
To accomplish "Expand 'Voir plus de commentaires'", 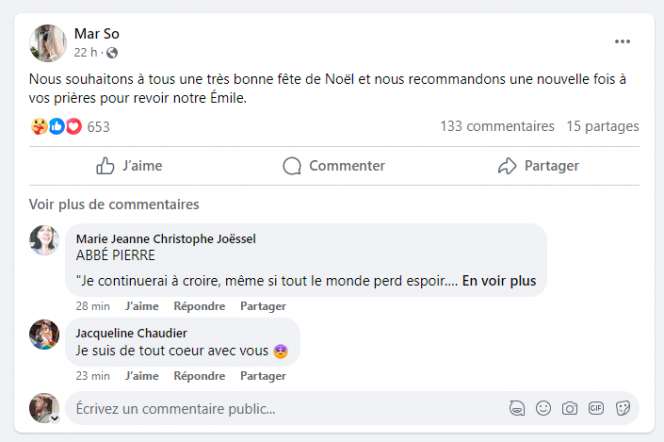I will tap(114, 204).
